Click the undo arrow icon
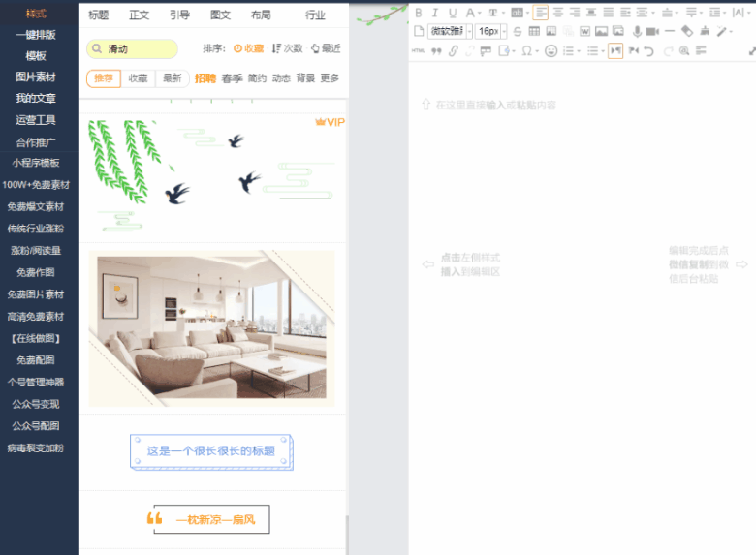The image size is (756, 555). point(649,51)
